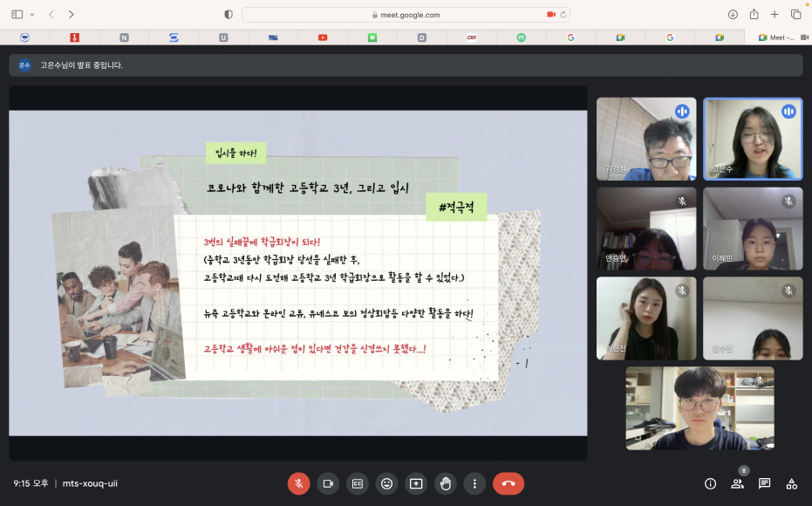The image size is (812, 506).
Task: Open the emoji reactions button
Action: (386, 483)
